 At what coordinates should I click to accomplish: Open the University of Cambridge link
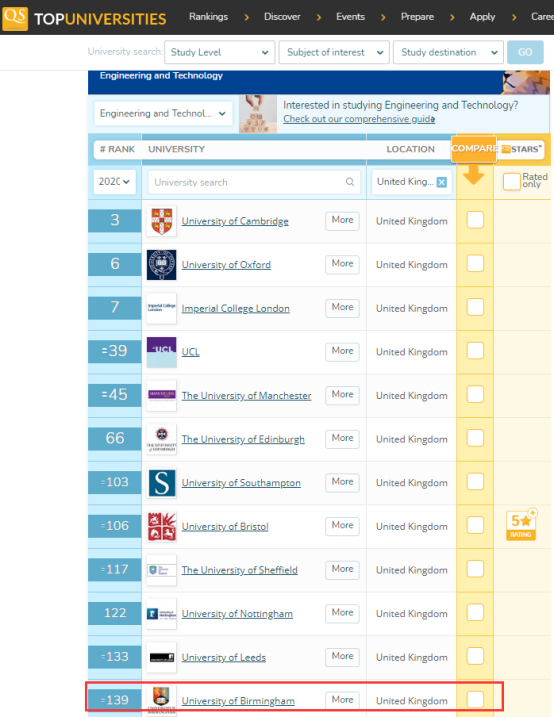[x=235, y=221]
